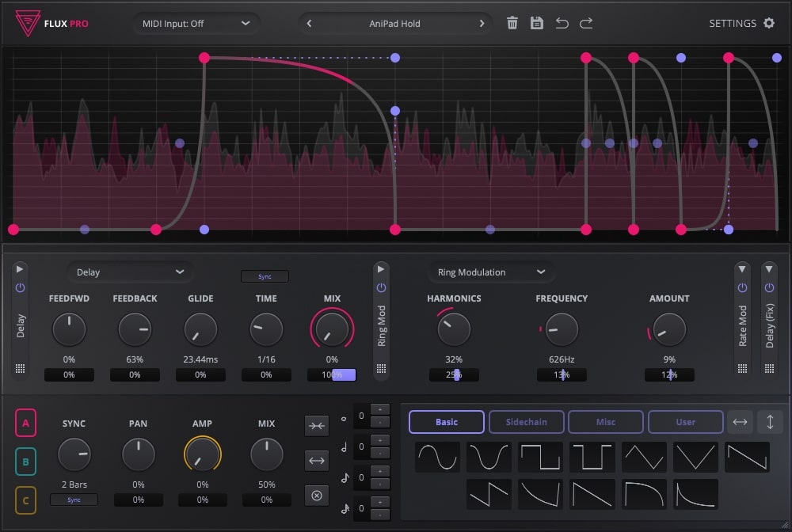
Task: Open the MIDI Input dropdown
Action: 196,23
